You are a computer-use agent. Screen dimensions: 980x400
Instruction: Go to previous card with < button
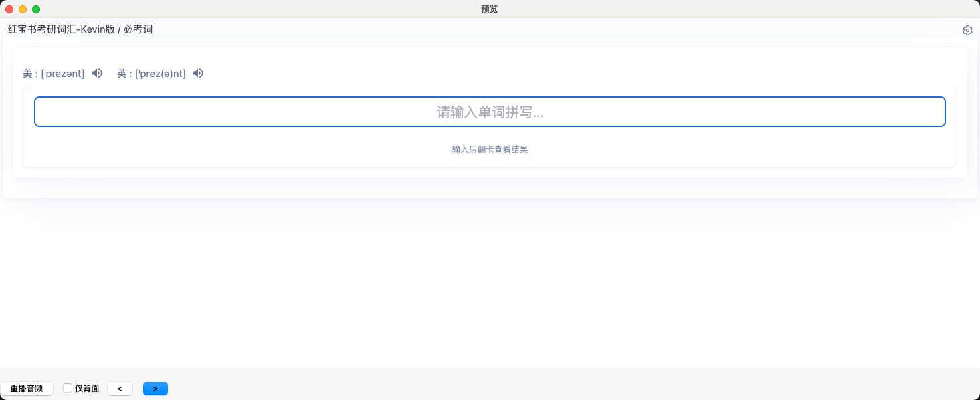coord(120,389)
